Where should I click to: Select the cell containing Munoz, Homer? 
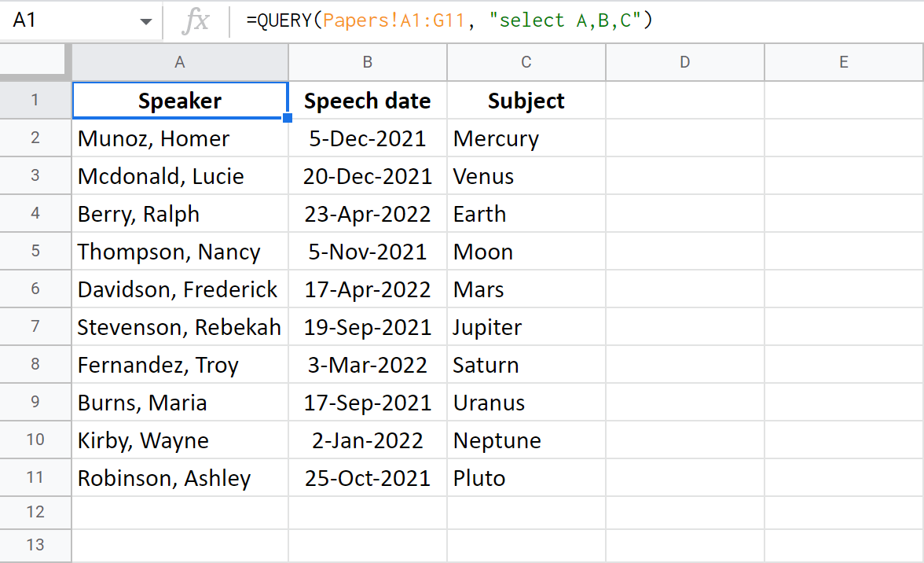coord(179,138)
